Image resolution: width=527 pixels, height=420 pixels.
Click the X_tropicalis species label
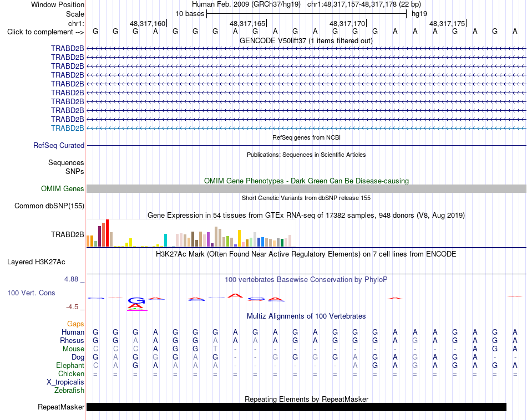65,382
